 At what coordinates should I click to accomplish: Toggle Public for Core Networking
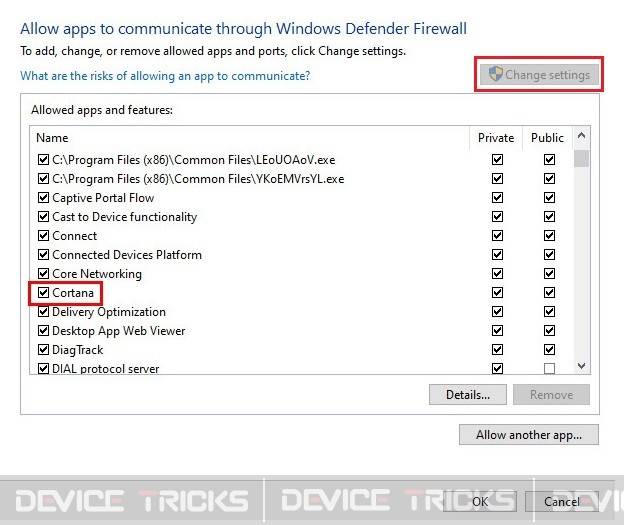click(x=549, y=274)
